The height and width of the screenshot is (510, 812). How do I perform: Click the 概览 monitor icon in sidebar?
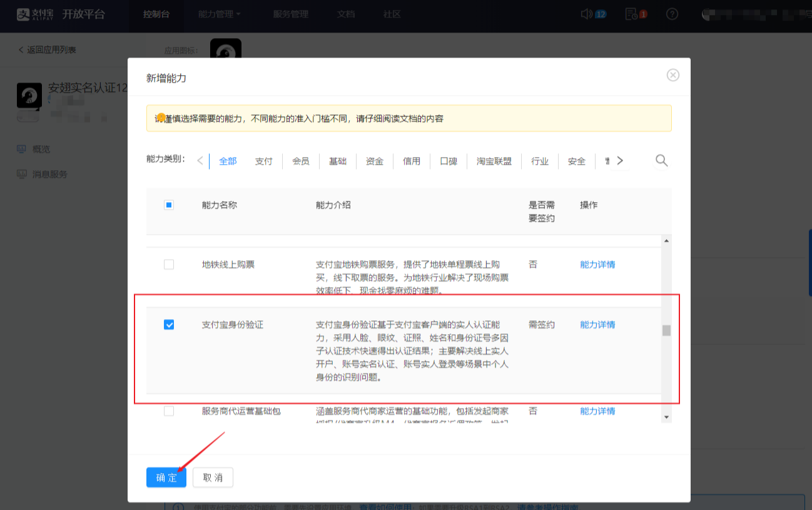point(22,149)
